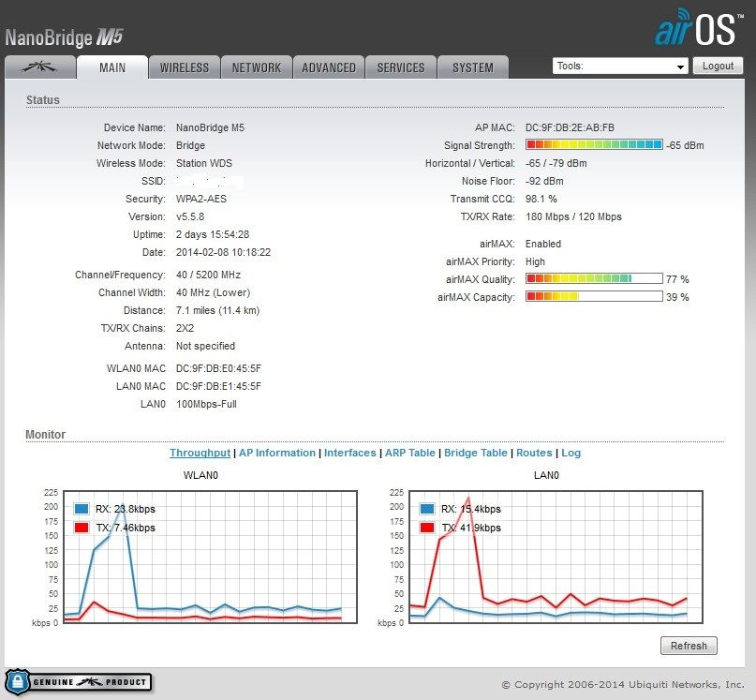
Task: Click the Wireless Mode value Station WDS
Action: click(204, 163)
